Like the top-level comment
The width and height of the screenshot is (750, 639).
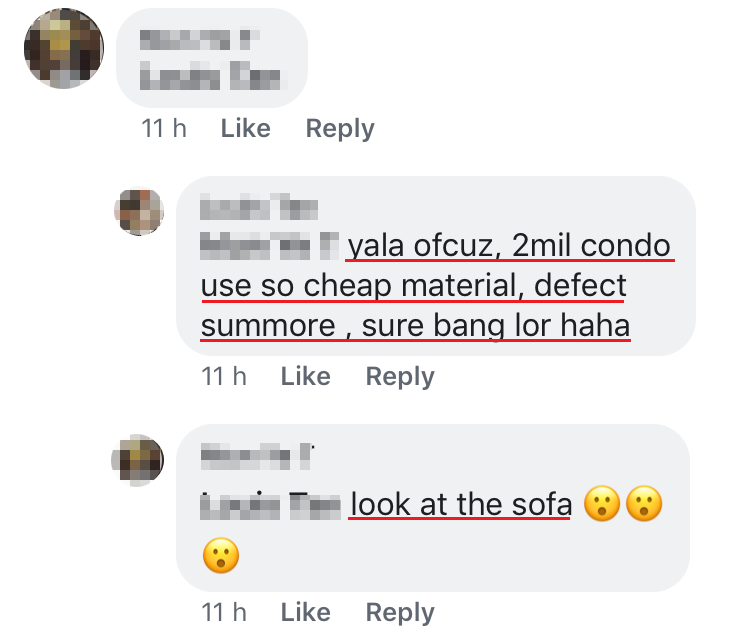click(245, 128)
